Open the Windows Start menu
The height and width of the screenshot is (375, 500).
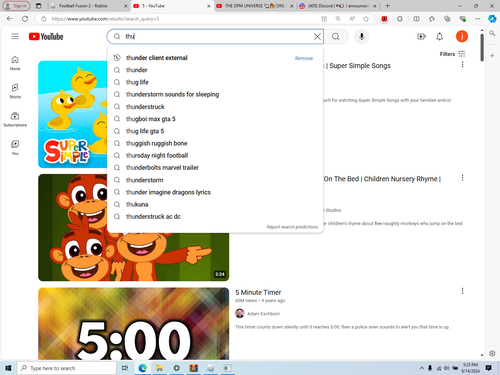coord(8,368)
